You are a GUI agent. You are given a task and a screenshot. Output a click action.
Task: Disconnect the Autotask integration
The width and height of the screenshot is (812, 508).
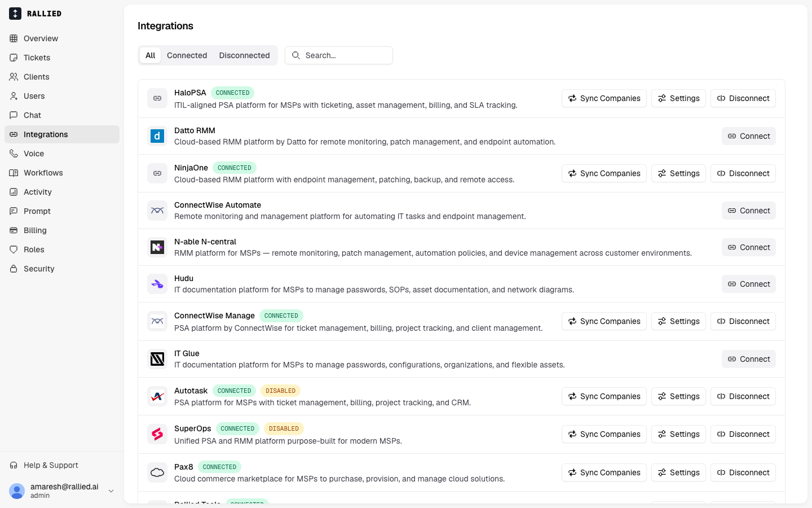pos(743,396)
